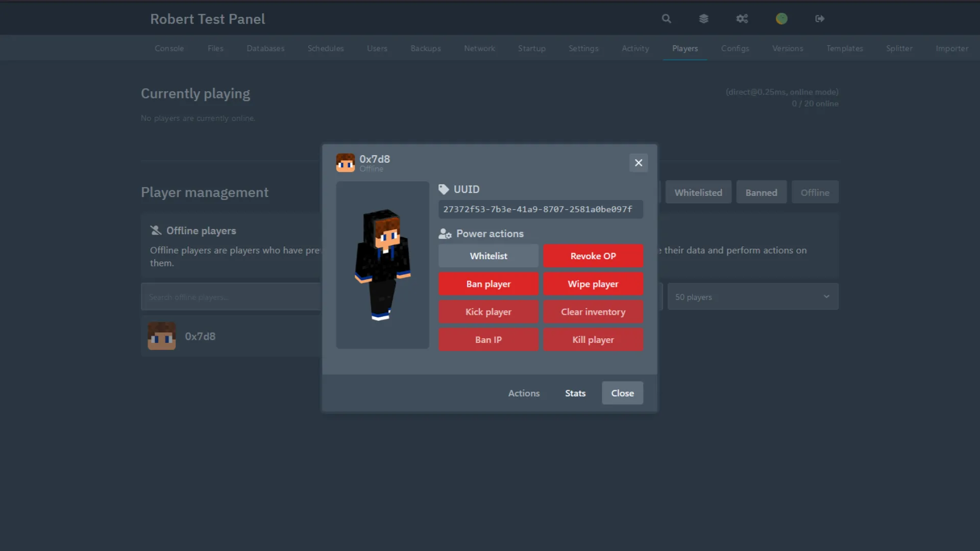Open the Stats tab in the player modal
980x551 pixels.
[575, 393]
